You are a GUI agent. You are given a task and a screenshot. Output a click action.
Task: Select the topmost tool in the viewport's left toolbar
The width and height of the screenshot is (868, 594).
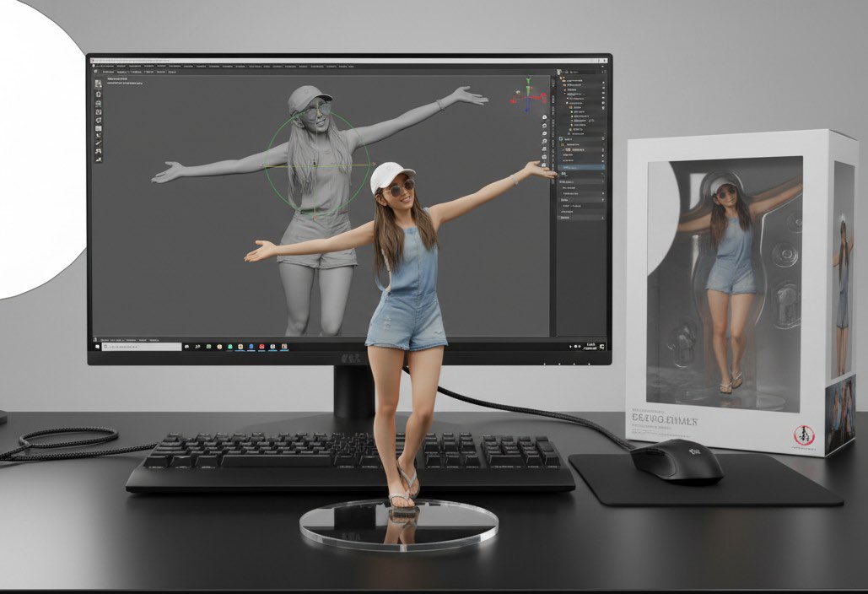point(98,84)
